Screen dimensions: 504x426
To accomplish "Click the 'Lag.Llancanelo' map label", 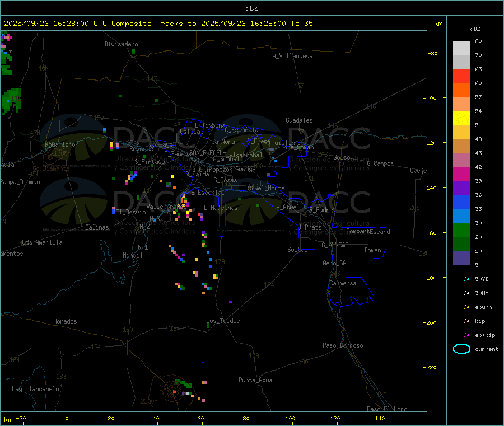I will coord(36,389).
